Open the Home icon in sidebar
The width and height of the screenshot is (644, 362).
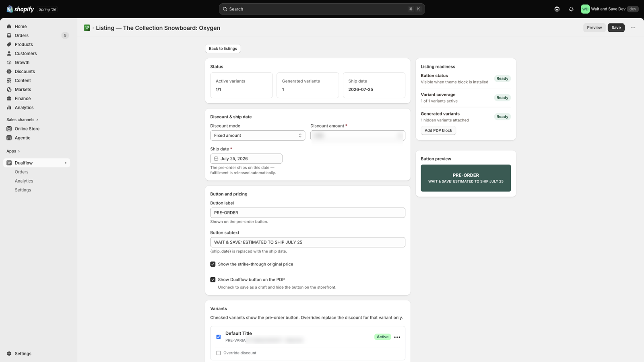9,27
